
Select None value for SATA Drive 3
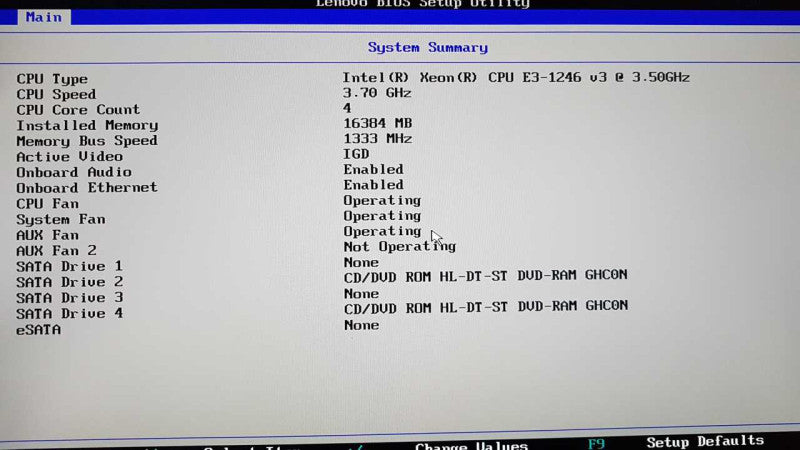(361, 294)
